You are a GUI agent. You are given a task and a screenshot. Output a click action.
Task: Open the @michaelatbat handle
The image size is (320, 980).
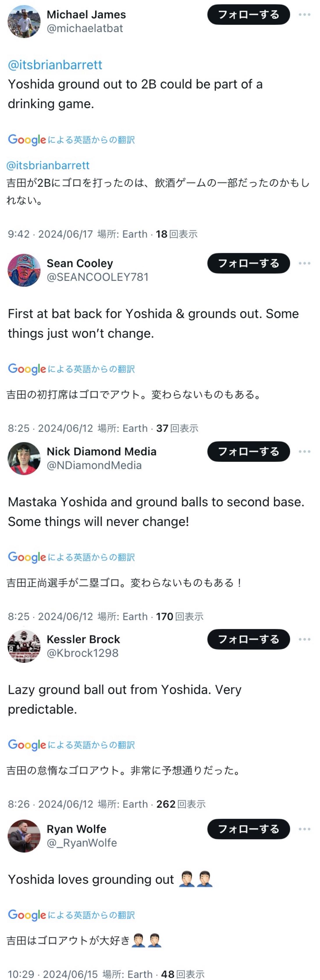coord(85,29)
